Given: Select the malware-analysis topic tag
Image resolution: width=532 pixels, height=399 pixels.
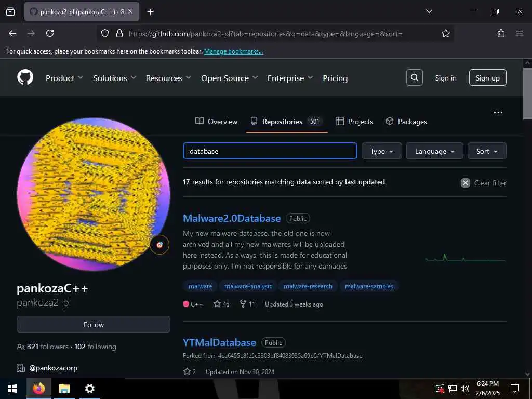Looking at the screenshot, I should pyautogui.click(x=248, y=286).
